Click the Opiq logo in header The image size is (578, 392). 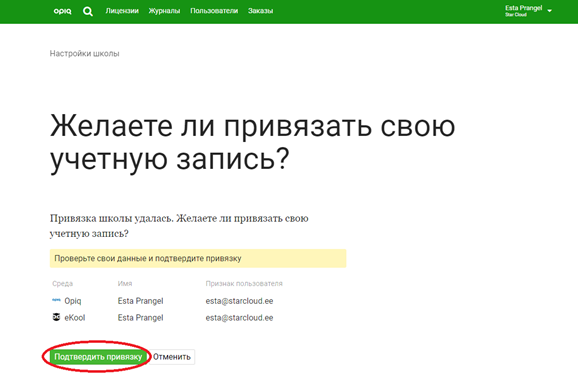(62, 11)
